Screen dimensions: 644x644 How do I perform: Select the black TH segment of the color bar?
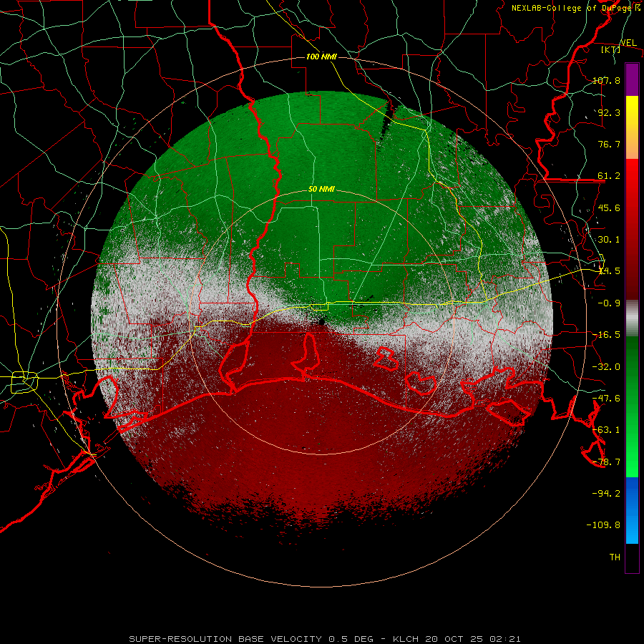632,557
